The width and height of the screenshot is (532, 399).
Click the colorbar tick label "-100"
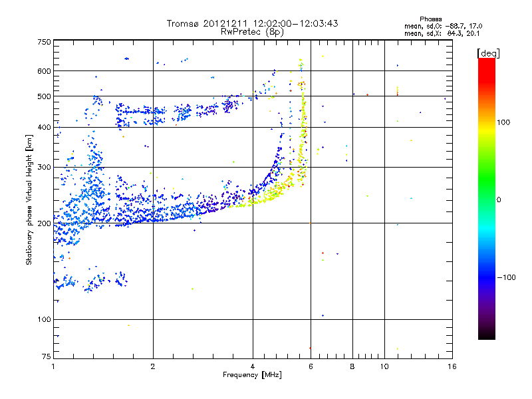[x=506, y=277]
